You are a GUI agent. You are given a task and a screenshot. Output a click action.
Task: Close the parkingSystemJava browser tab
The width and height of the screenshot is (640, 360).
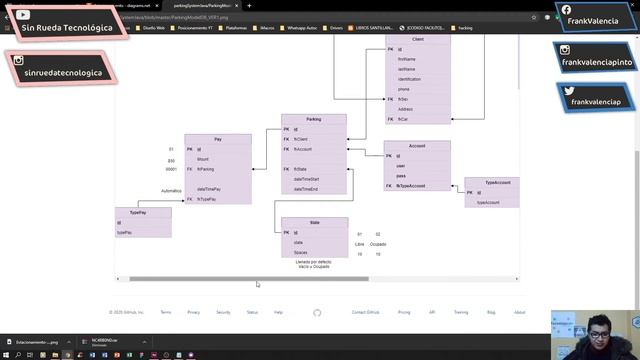tap(236, 6)
